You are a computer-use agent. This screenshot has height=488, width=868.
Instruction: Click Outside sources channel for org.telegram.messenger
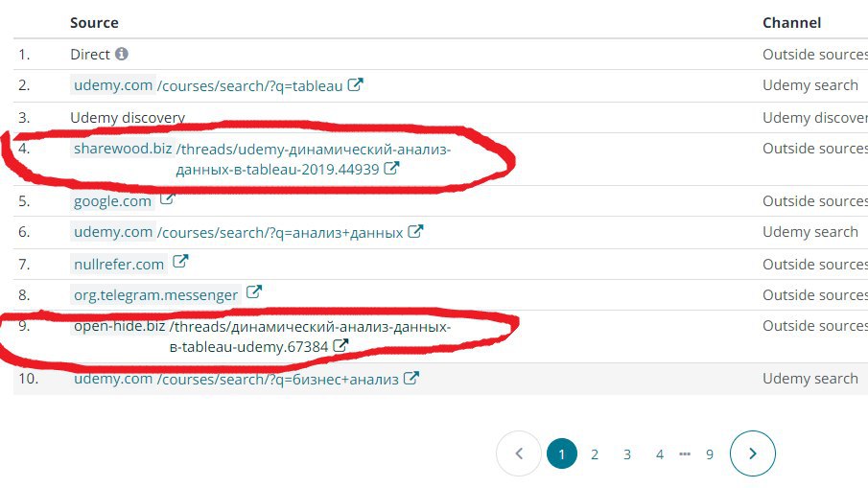tap(815, 295)
